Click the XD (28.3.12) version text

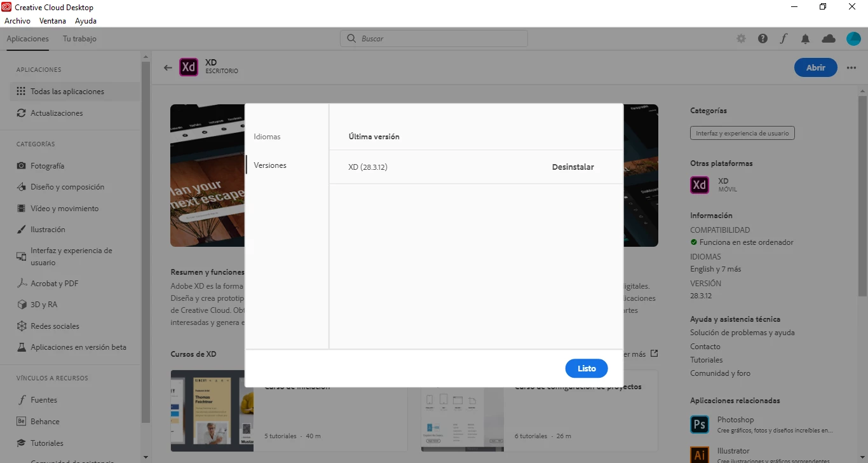pos(368,167)
